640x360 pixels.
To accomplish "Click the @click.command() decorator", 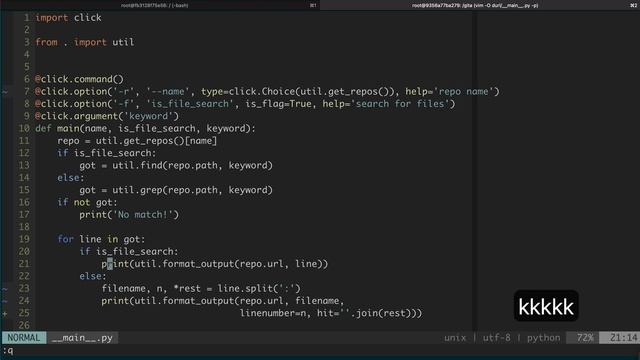I will click(79, 79).
